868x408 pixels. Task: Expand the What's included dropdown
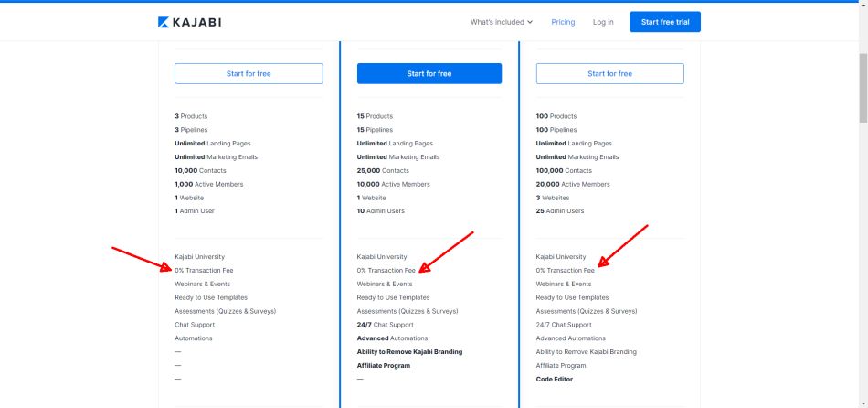coord(502,22)
